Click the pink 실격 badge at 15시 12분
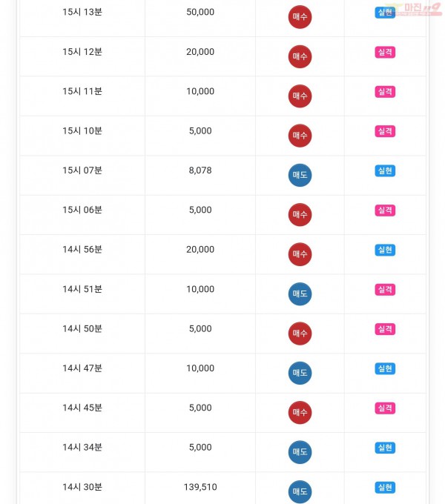Image resolution: width=445 pixels, height=504 pixels. (385, 52)
